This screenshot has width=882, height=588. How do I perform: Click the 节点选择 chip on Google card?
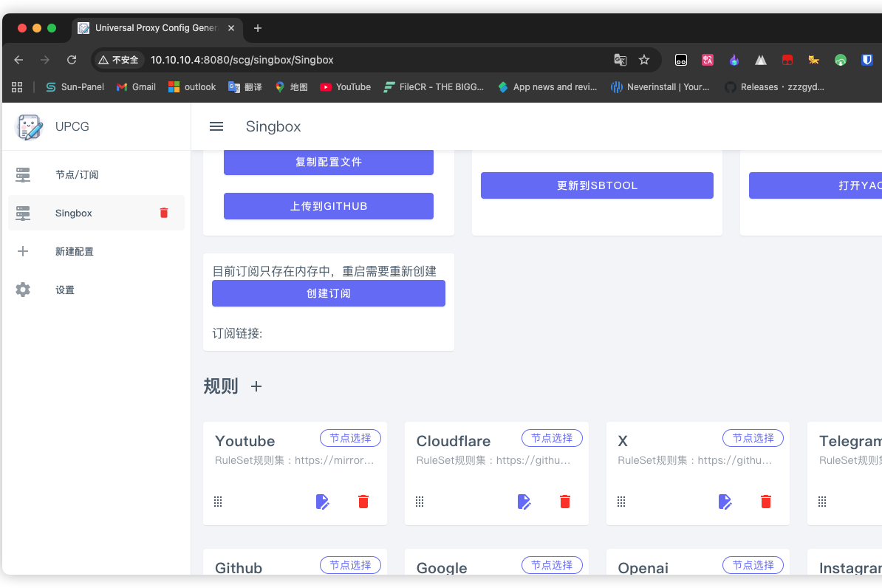click(552, 565)
